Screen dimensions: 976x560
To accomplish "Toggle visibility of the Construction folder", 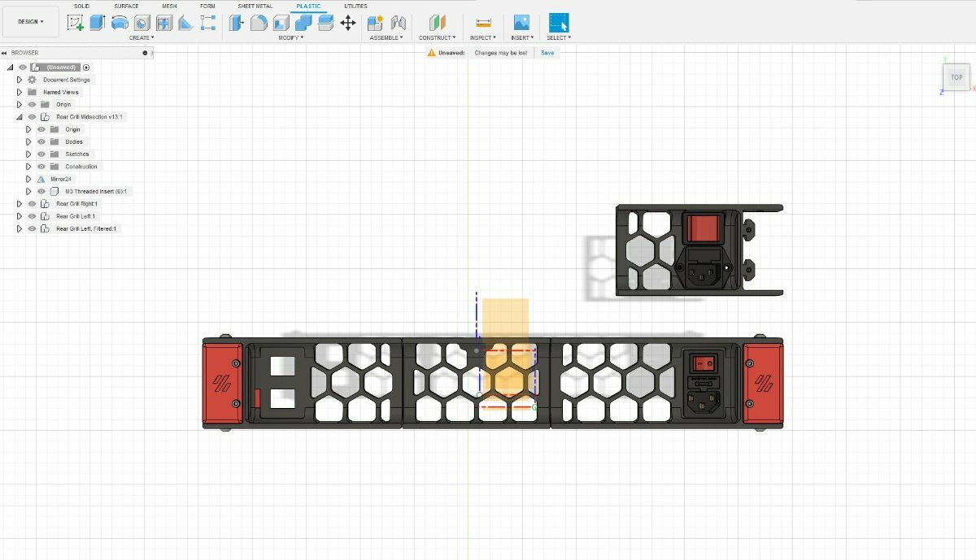I will [41, 167].
